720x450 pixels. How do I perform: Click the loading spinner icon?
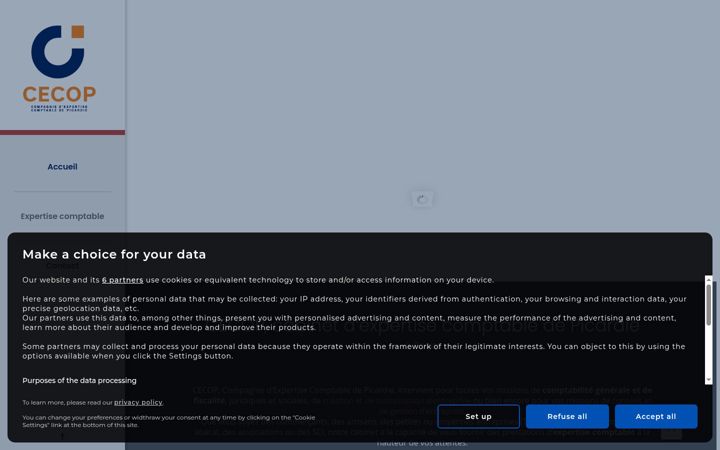(x=422, y=199)
